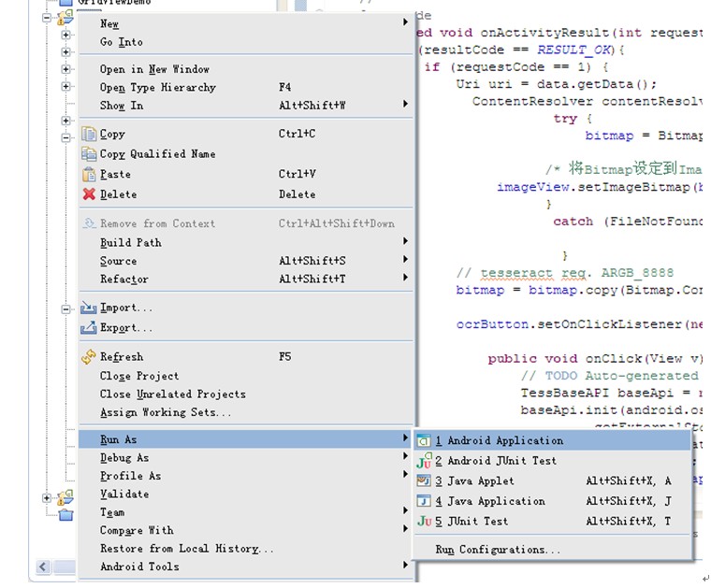Click the 'catch (FileNotFound' code line
Viewport: 711px width, 588px height.
[x=628, y=222]
